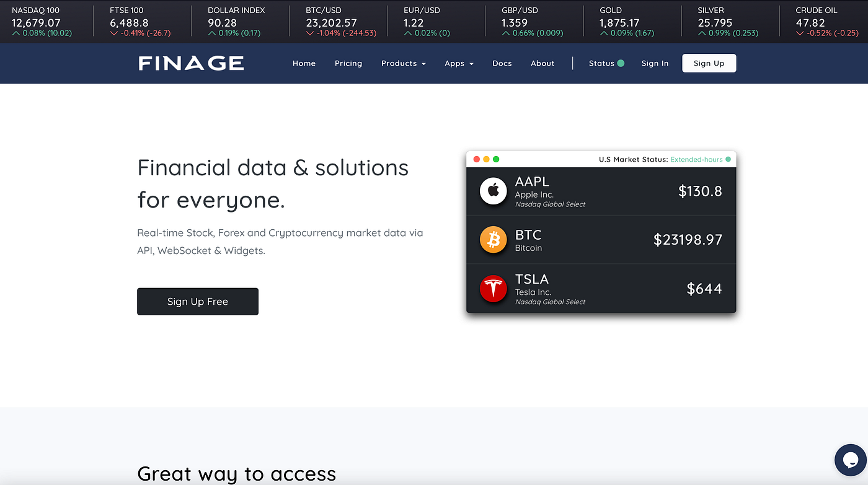
Task: Expand the Apps dropdown menu
Action: click(x=459, y=63)
